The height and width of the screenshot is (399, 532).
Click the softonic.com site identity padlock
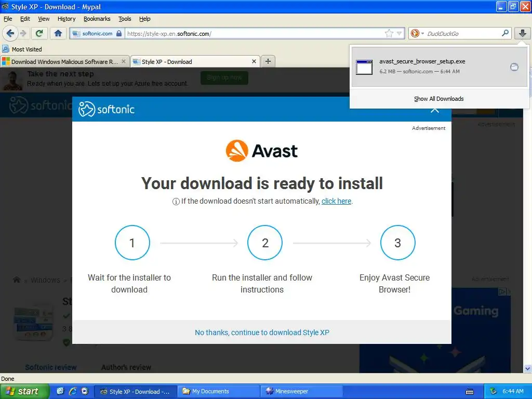coord(119,33)
